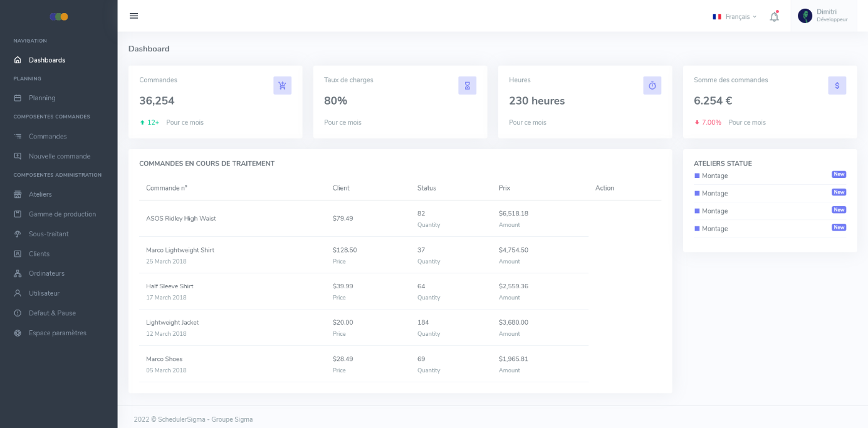Open the Français language dropdown
Viewport: 868px width, 428px height.
pos(735,17)
